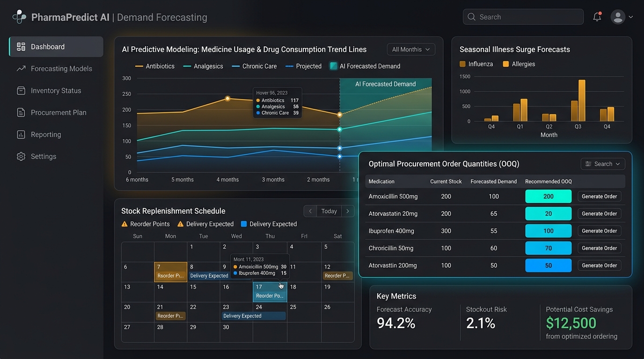
Task: Click the 2.1% Stockout Risk value
Action: 481,323
